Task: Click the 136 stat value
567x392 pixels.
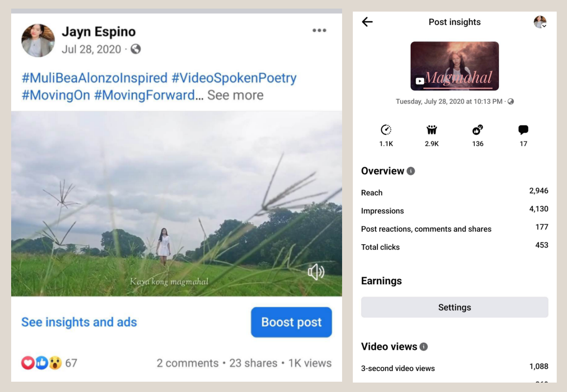Action: [x=478, y=144]
